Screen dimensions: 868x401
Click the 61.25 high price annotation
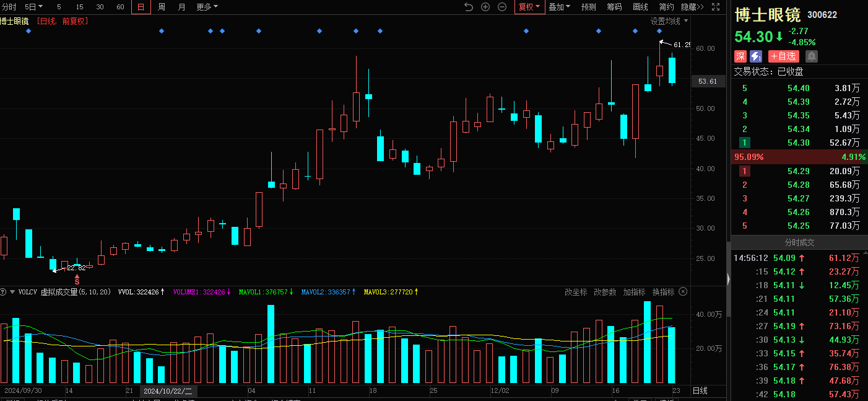(x=682, y=45)
